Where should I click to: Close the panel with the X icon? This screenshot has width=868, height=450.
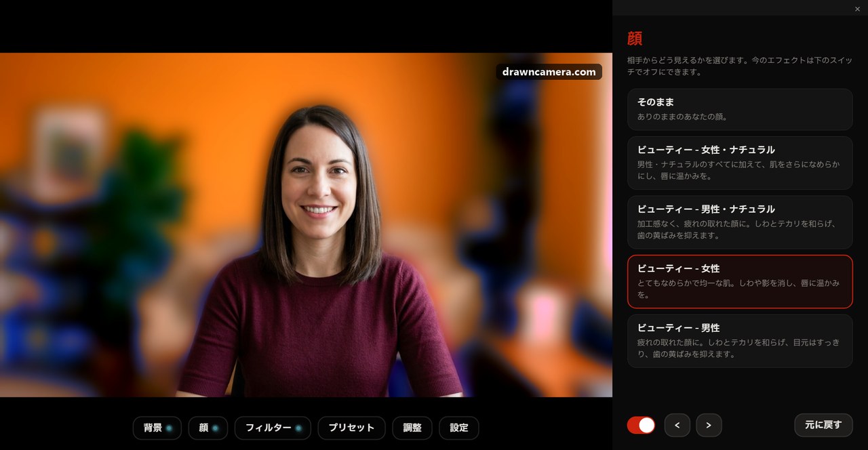point(858,9)
